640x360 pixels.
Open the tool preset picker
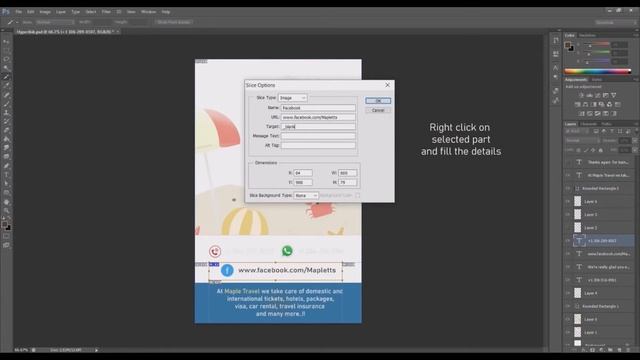(12, 22)
